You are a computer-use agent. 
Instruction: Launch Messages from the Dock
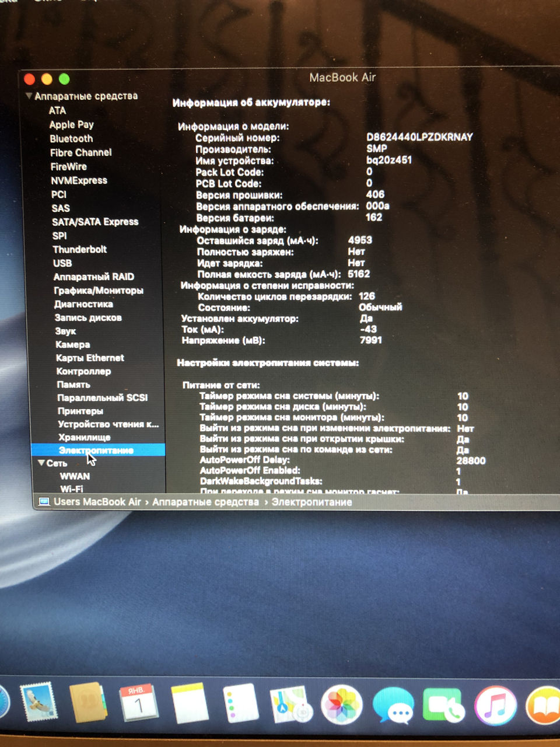click(x=393, y=706)
